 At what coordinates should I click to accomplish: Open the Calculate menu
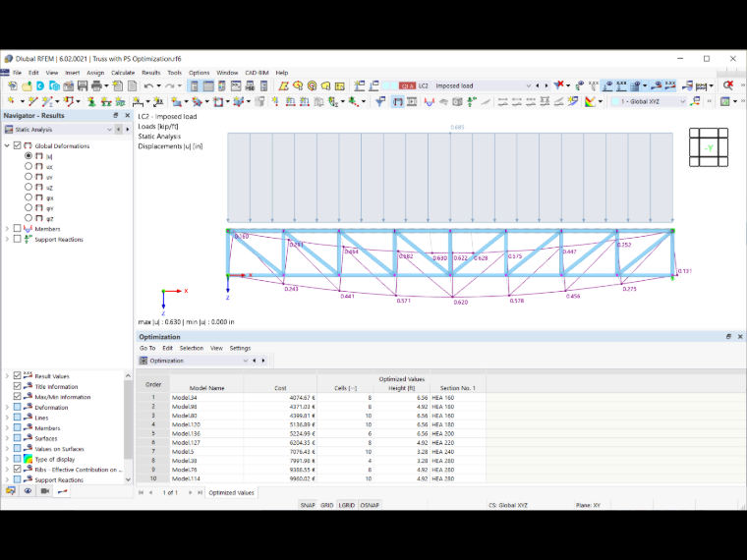pos(123,73)
